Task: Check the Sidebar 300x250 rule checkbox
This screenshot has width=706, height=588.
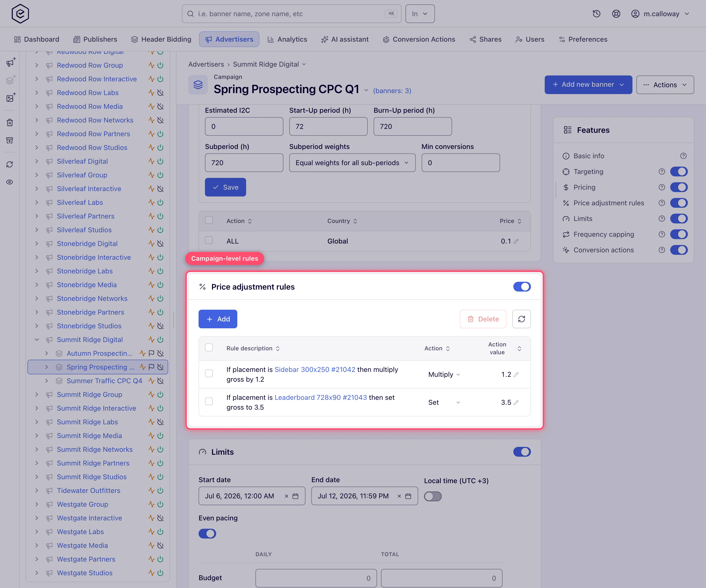Action: [209, 373]
